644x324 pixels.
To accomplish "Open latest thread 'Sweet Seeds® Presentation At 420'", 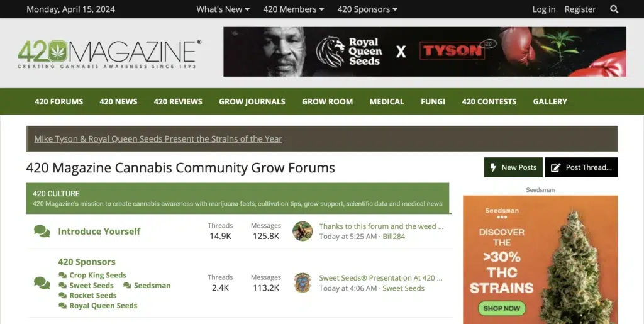I will [380, 278].
